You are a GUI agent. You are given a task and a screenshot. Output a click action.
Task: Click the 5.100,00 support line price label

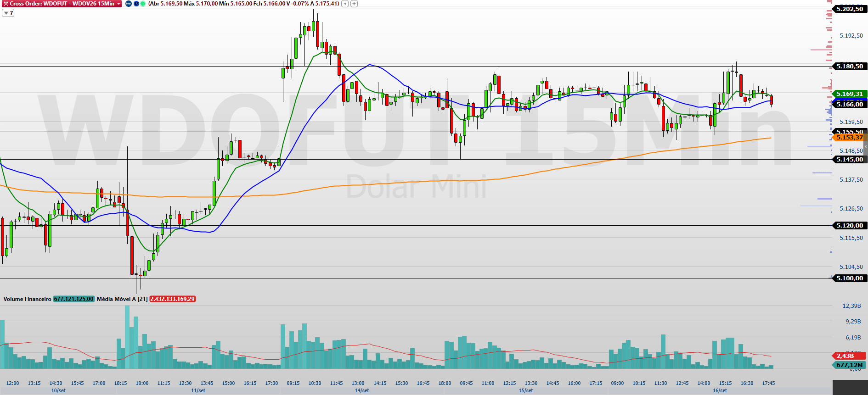[849, 278]
